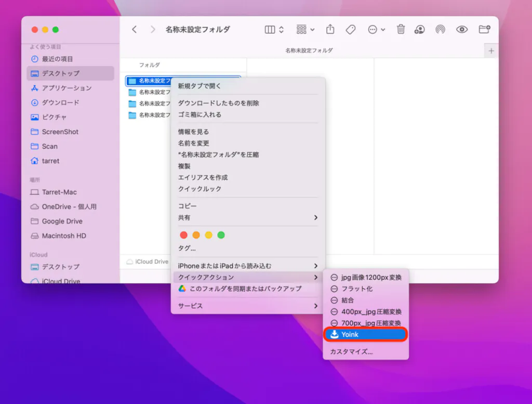532x404 pixels.
Task: Choose エイリアスを作成
Action: point(248,177)
